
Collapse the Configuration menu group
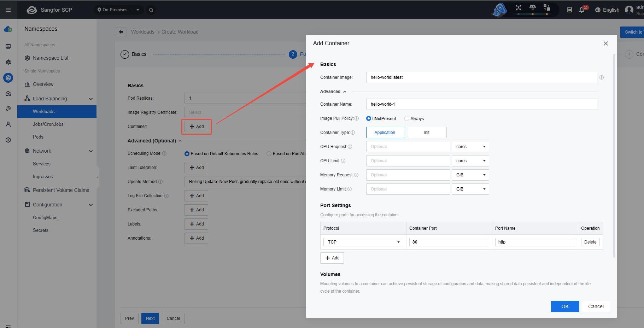91,205
